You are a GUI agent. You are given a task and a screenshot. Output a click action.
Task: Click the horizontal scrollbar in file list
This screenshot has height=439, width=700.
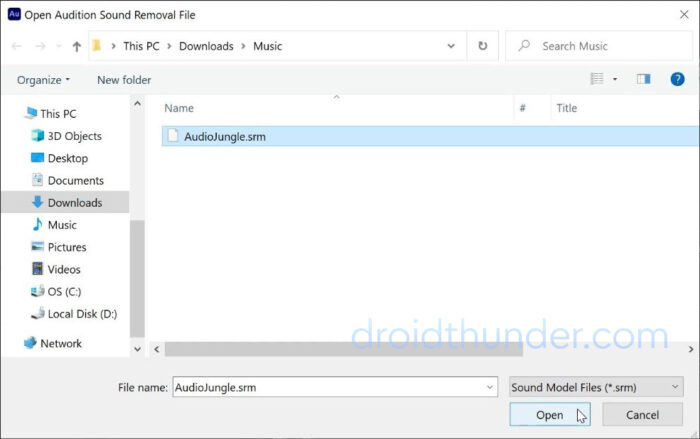(x=340, y=349)
